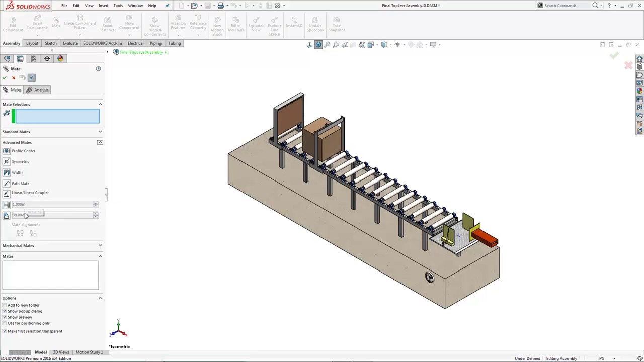Activate the Distance mate icon

tap(6, 205)
